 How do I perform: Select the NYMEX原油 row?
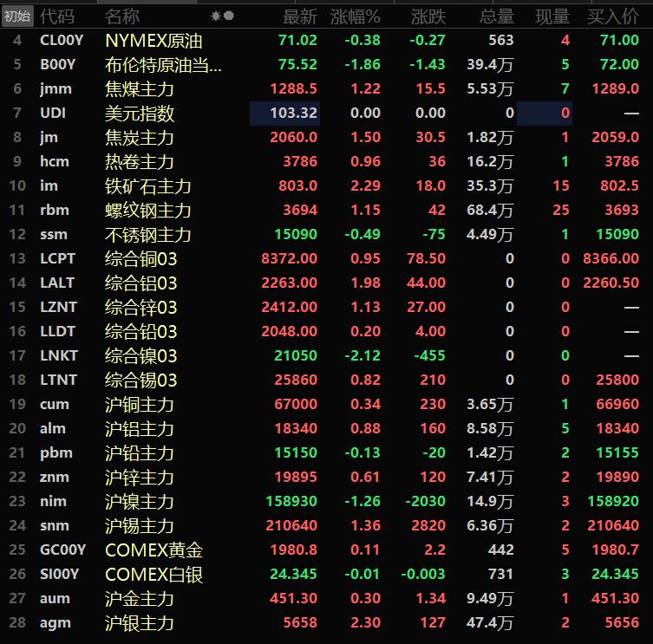326,41
